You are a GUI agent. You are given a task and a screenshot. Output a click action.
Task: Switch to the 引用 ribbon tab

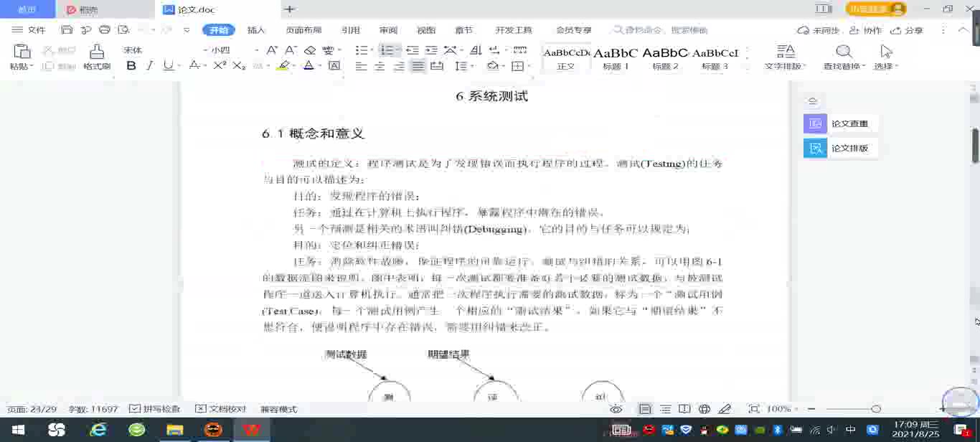(351, 30)
